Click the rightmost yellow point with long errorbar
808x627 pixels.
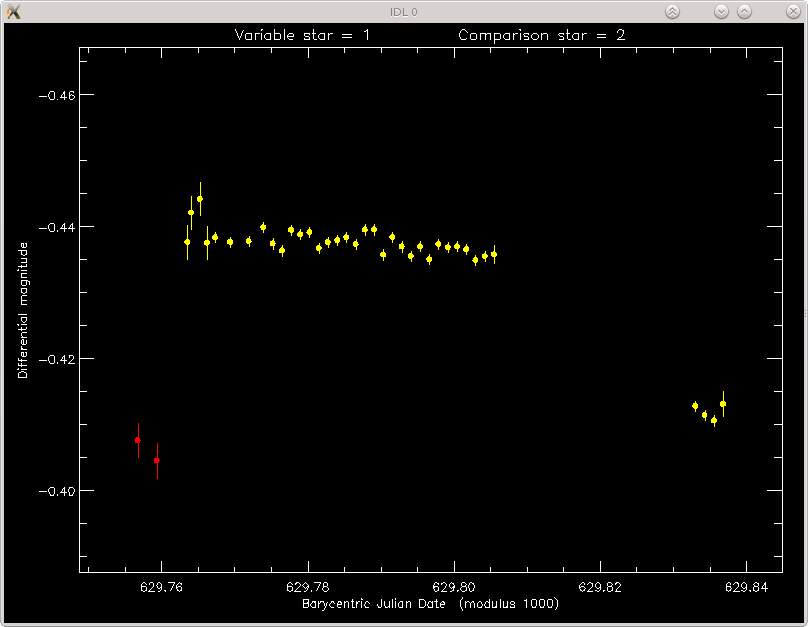point(723,404)
